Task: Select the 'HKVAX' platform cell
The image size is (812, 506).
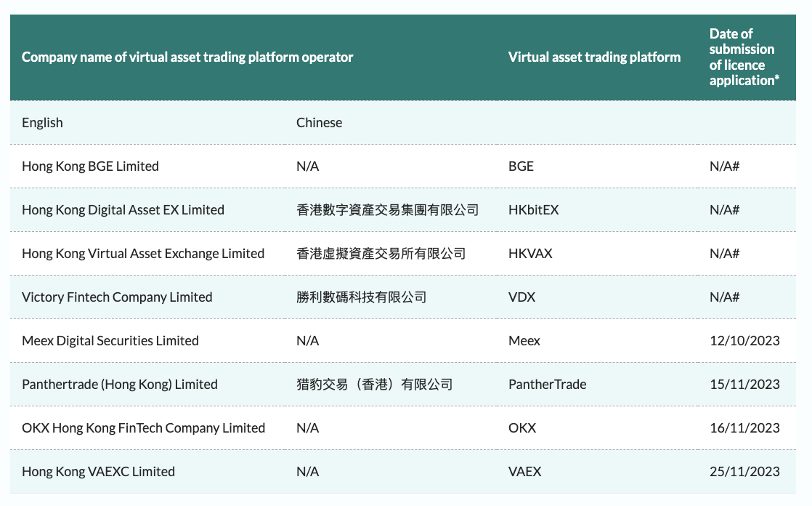Action: tap(530, 254)
